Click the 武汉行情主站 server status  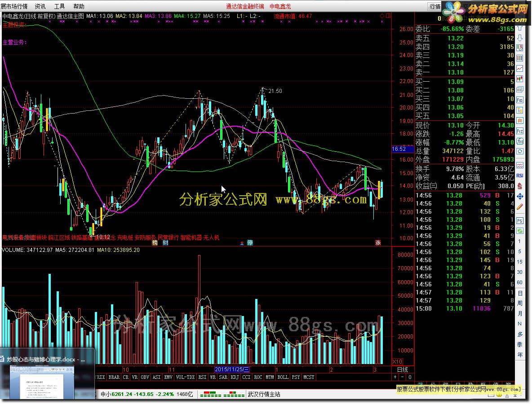tap(264, 394)
